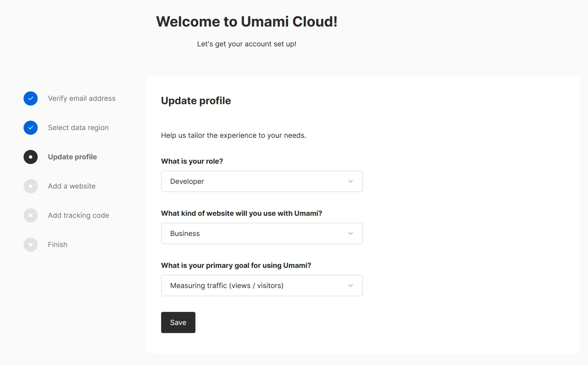Click the Select data region checkmark icon
The width and height of the screenshot is (588, 365).
click(31, 128)
